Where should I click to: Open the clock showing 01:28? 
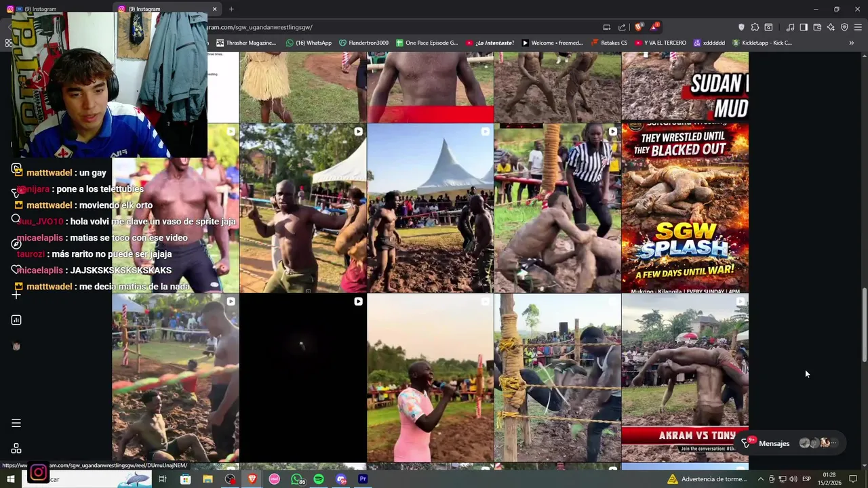(x=829, y=479)
